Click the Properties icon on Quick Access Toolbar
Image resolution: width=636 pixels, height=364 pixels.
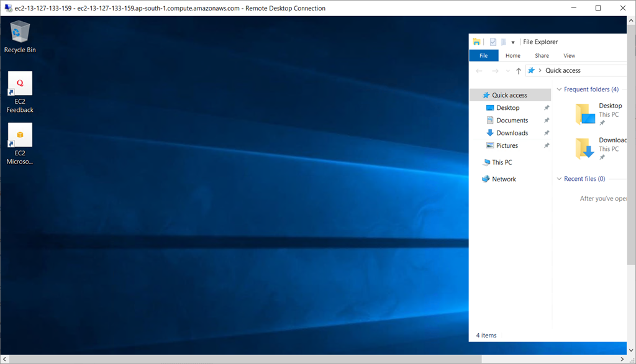tap(493, 42)
